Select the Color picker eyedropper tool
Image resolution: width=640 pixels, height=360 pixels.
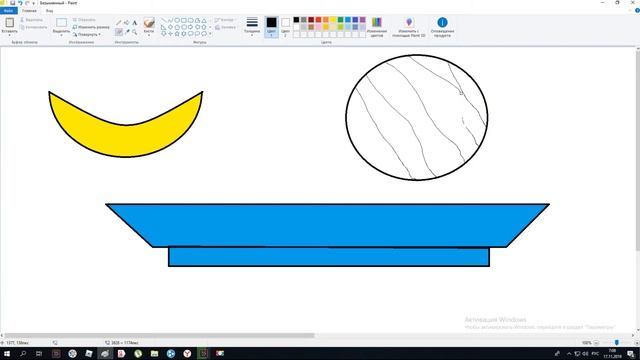click(x=127, y=31)
